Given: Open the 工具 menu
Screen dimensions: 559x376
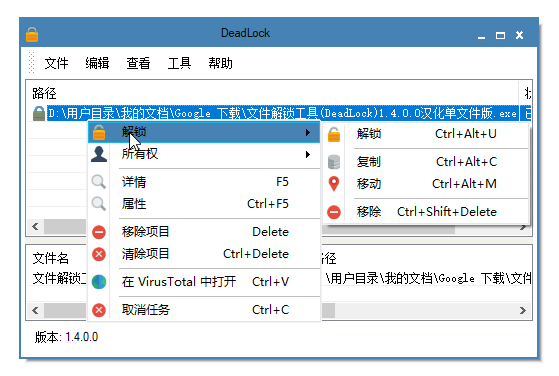Looking at the screenshot, I should pyautogui.click(x=179, y=63).
